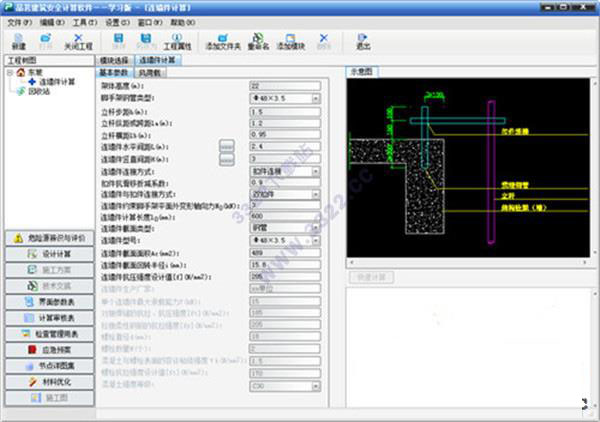
Task: Collapse the 东莞 project tree node
Action: pyautogui.click(x=9, y=72)
